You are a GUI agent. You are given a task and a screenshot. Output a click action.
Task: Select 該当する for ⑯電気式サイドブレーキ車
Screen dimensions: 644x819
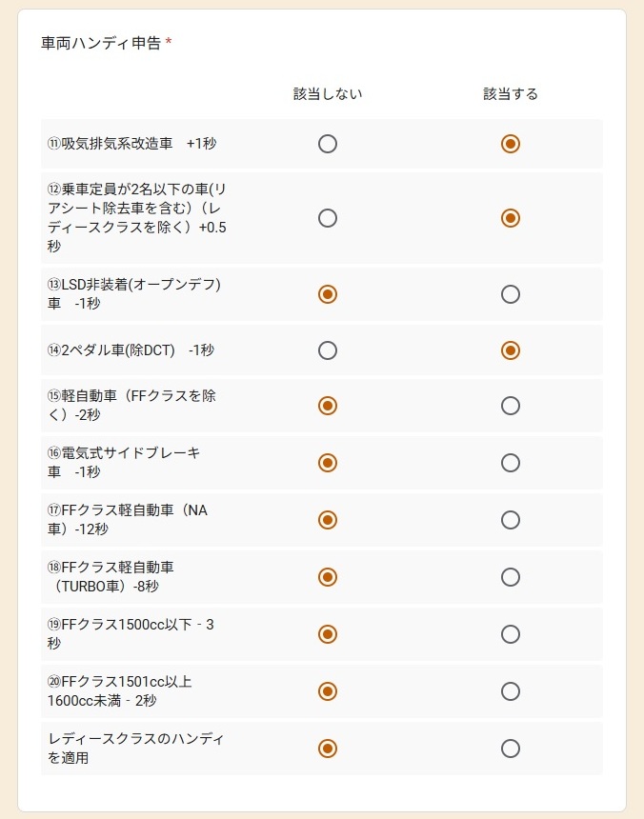[x=511, y=463]
